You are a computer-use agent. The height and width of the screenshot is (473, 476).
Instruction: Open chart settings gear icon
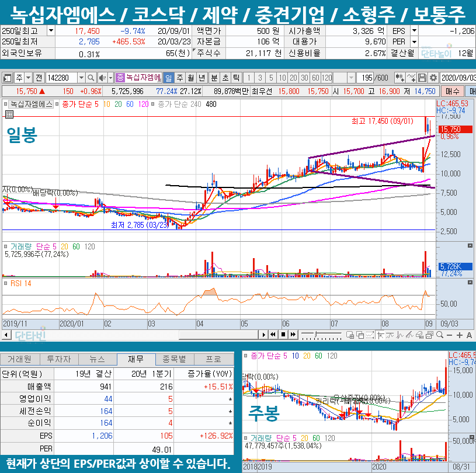[x=433, y=78]
